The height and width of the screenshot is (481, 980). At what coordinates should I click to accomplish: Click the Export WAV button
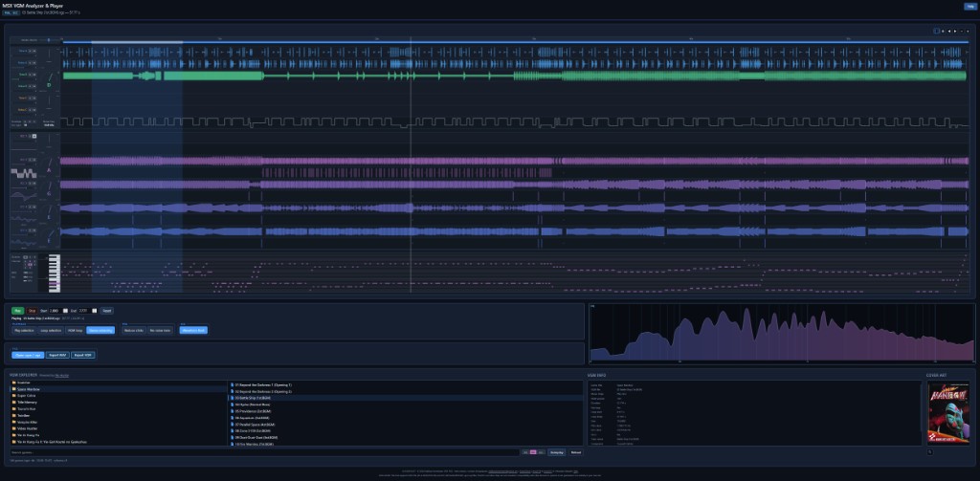coord(57,355)
